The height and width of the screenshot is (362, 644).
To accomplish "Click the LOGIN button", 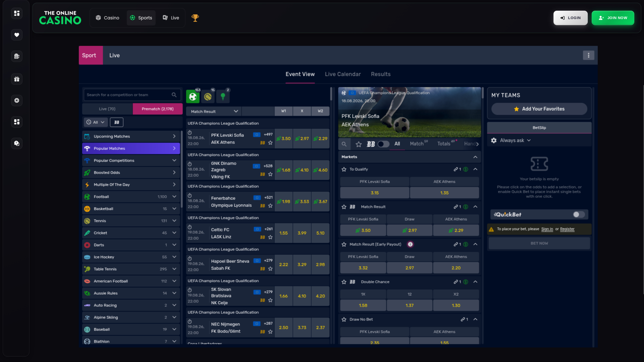I will pos(571,18).
